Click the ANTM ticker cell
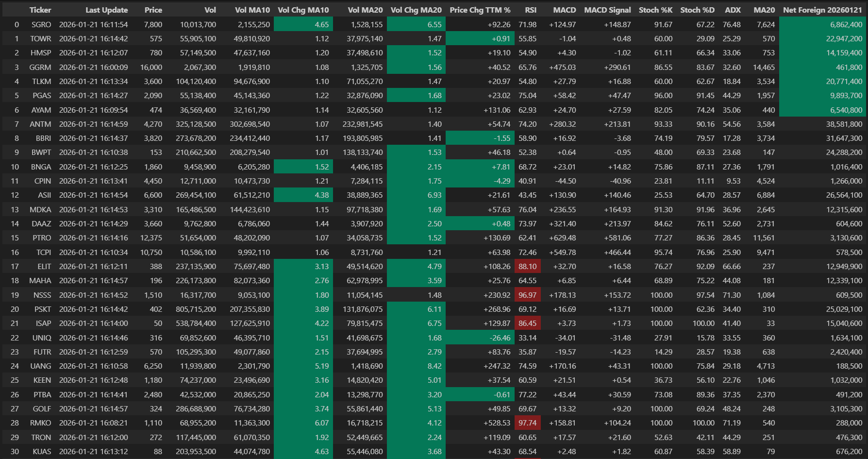Image resolution: width=868 pixels, height=459 pixels. click(x=40, y=124)
